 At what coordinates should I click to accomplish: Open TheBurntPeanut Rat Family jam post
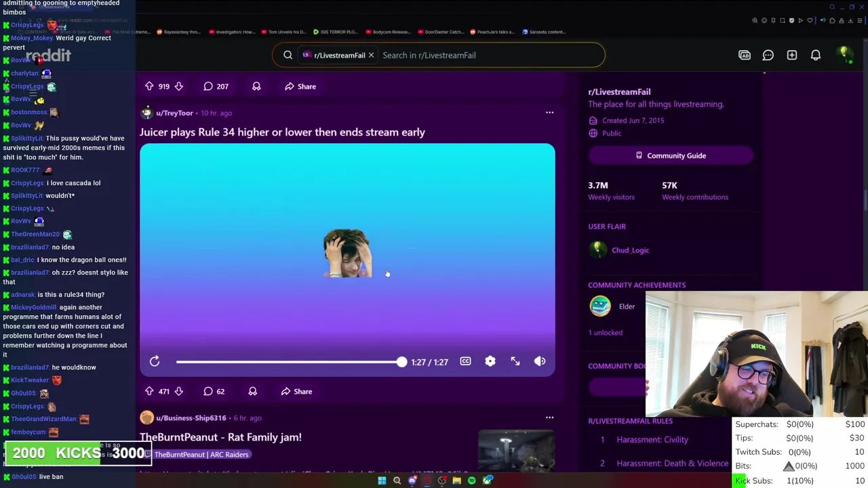pos(220,437)
